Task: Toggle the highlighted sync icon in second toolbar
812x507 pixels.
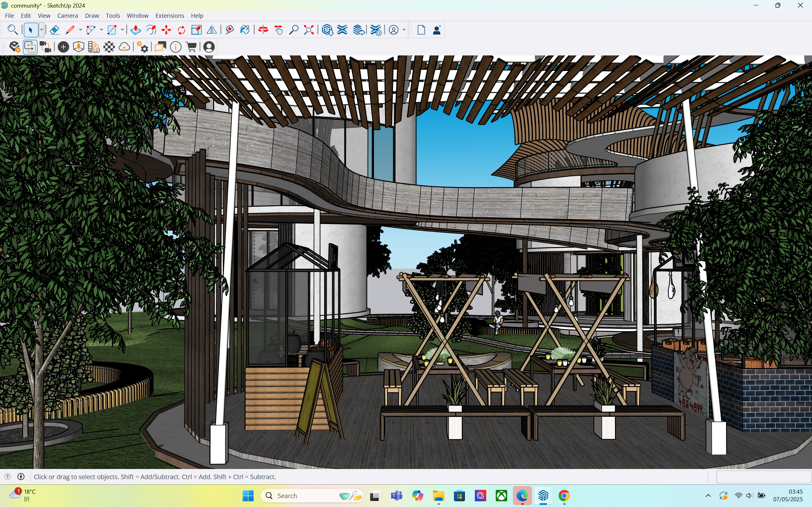Action: click(30, 47)
